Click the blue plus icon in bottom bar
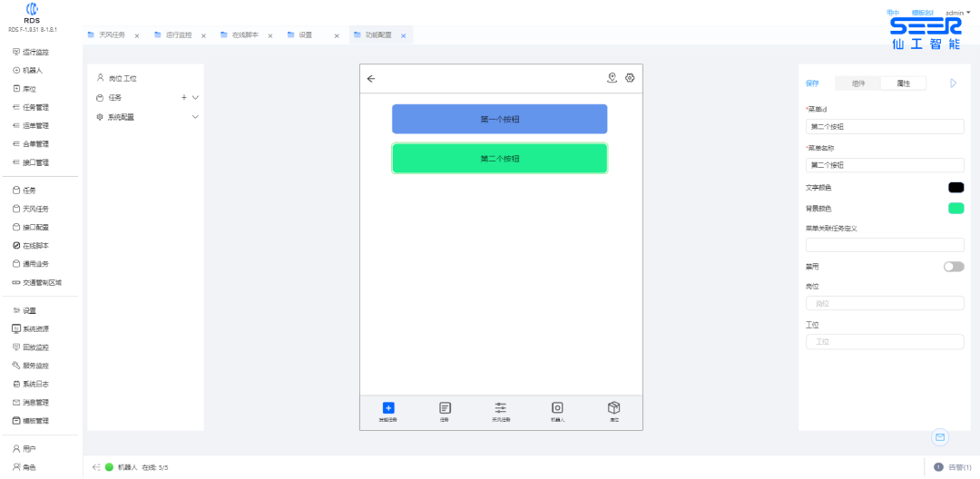Viewport: 980px width, 479px height. (x=388, y=408)
